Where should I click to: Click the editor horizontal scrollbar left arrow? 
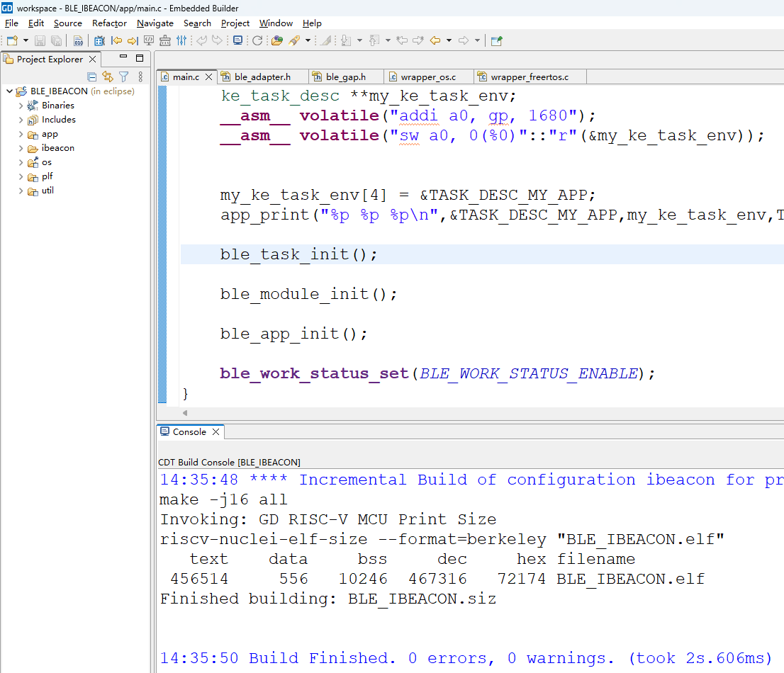tap(185, 412)
